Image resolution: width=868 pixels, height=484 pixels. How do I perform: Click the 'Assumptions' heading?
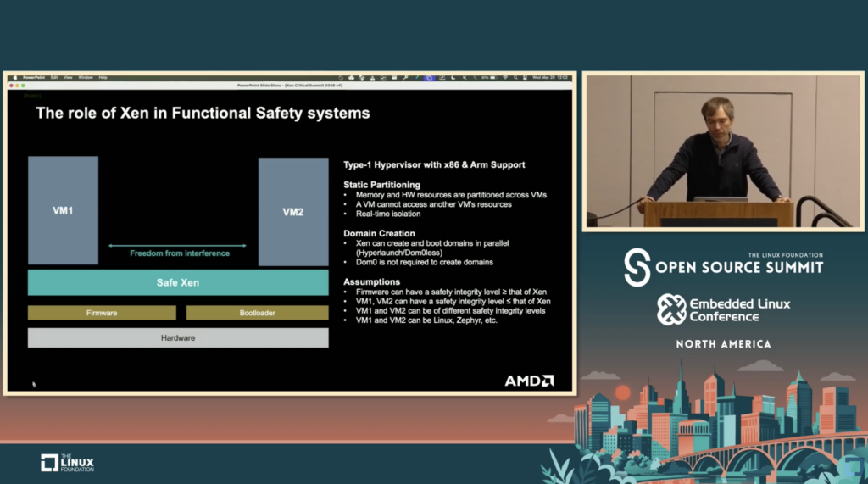(x=371, y=282)
